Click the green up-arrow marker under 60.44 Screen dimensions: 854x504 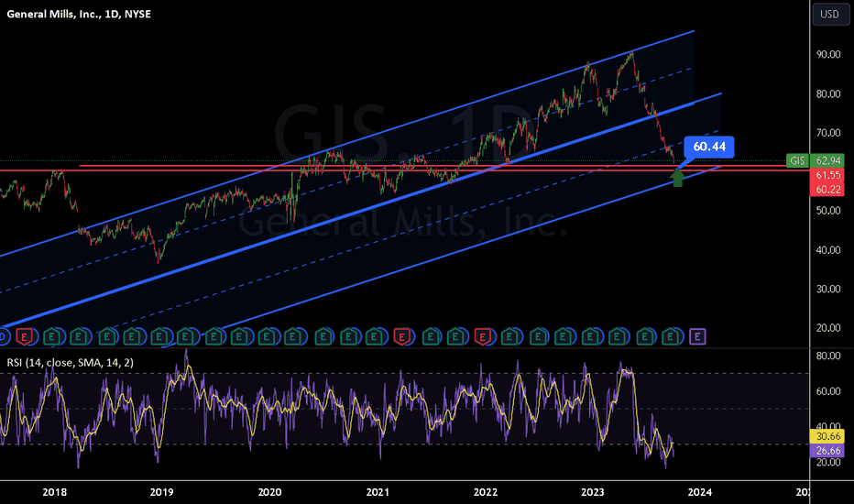click(x=677, y=178)
